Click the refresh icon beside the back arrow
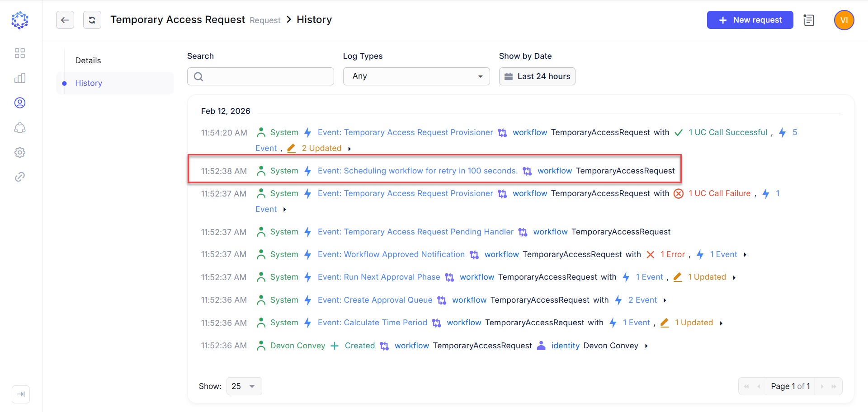This screenshot has height=412, width=868. coord(92,20)
